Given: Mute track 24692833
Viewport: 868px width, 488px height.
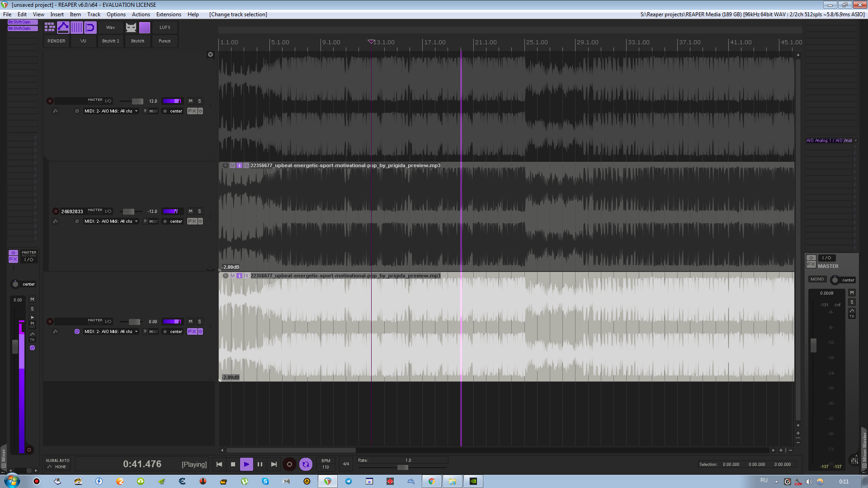Looking at the screenshot, I should click(190, 211).
